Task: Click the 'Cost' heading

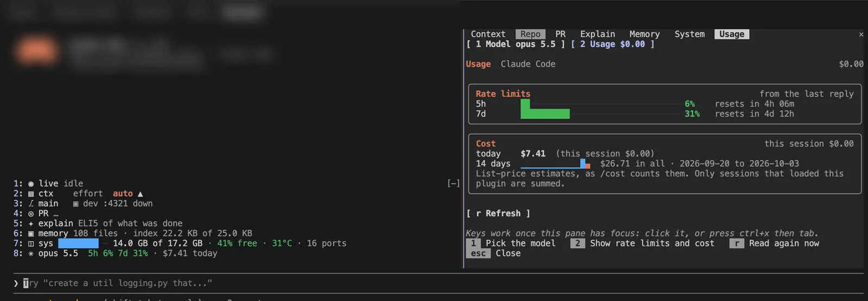Action: click(486, 144)
